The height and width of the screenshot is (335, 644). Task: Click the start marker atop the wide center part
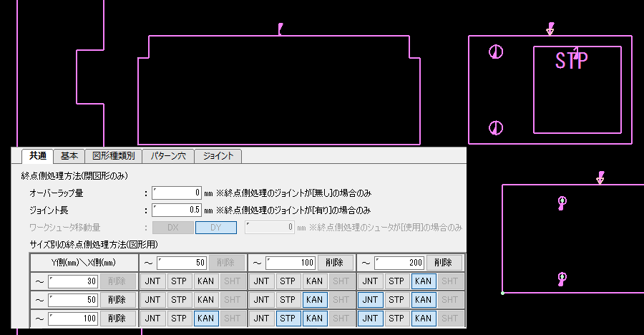[x=280, y=29]
